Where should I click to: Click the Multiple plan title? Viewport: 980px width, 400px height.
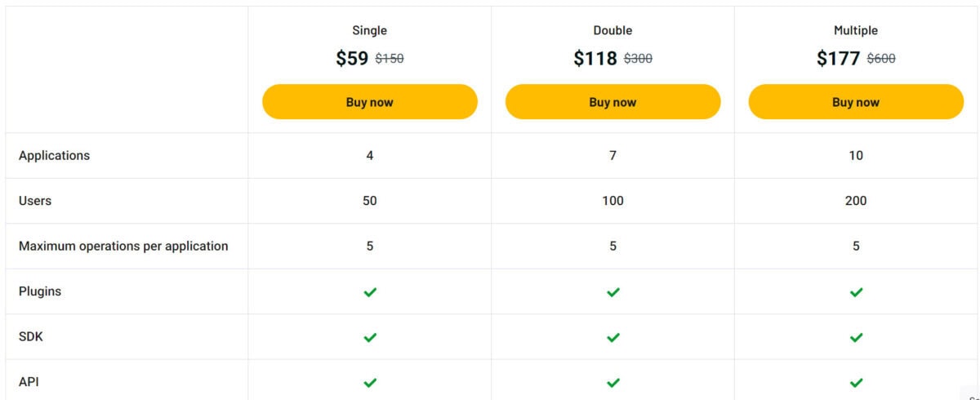[x=856, y=30]
